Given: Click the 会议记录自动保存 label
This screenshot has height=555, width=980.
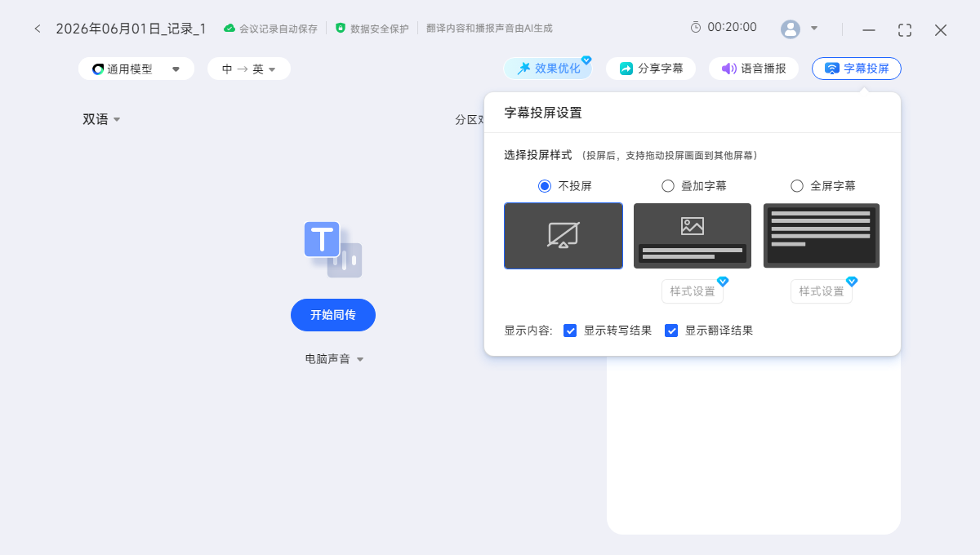Looking at the screenshot, I should click(278, 29).
